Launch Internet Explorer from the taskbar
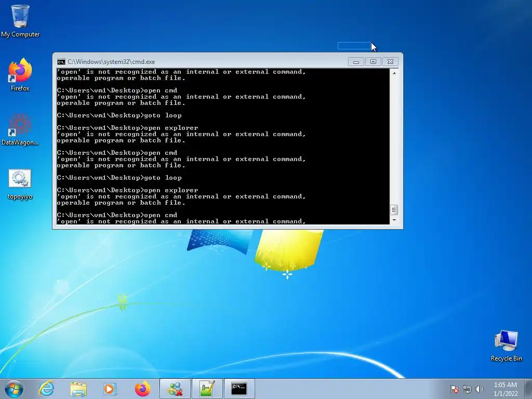Image resolution: width=532 pixels, height=399 pixels. click(x=46, y=389)
